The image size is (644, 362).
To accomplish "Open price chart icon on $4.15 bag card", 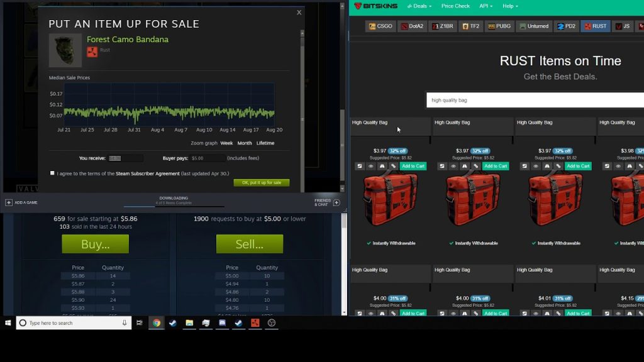I will click(607, 314).
